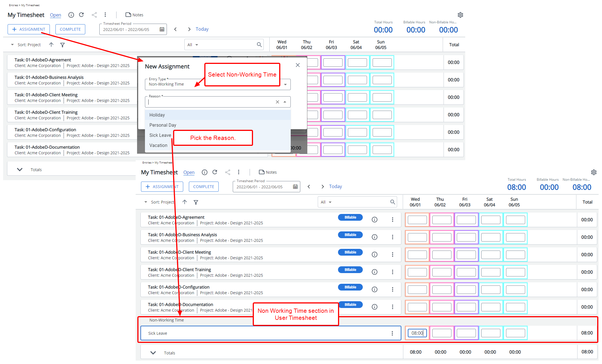Click ascending sort arrow in lower timesheet
Image resolution: width=602 pixels, height=364 pixels.
tap(185, 202)
